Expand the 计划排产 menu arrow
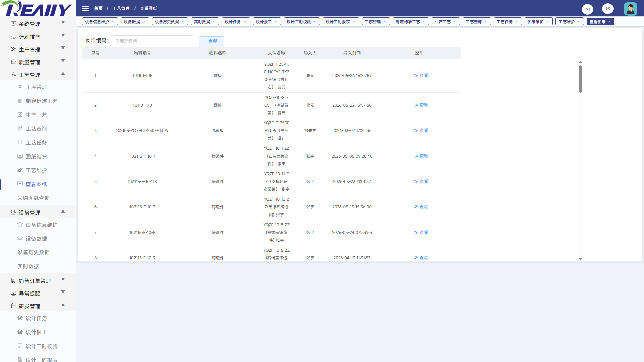 (63, 35)
